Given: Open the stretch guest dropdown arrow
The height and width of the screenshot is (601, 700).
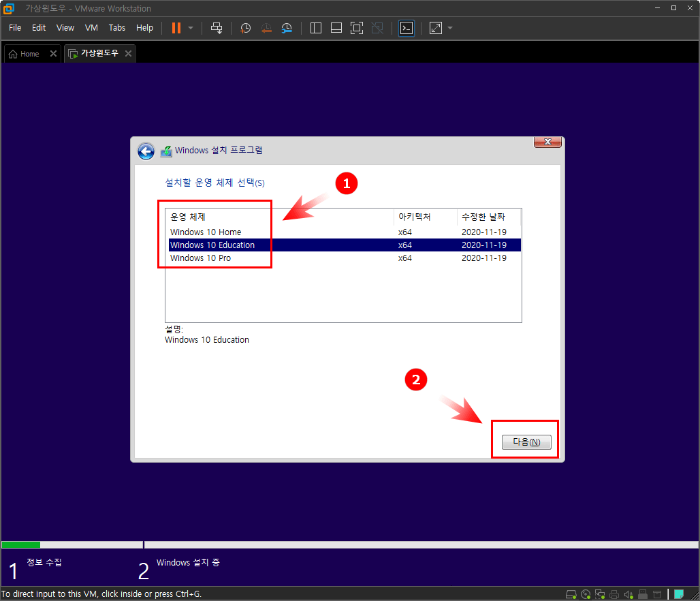Looking at the screenshot, I should pyautogui.click(x=450, y=28).
